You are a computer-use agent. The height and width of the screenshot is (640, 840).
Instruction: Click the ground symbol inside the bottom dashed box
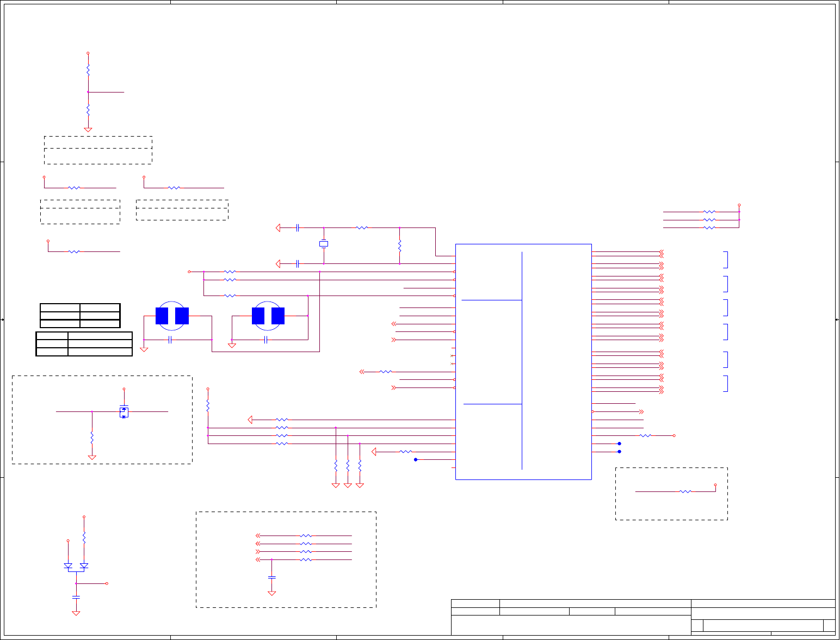click(272, 593)
